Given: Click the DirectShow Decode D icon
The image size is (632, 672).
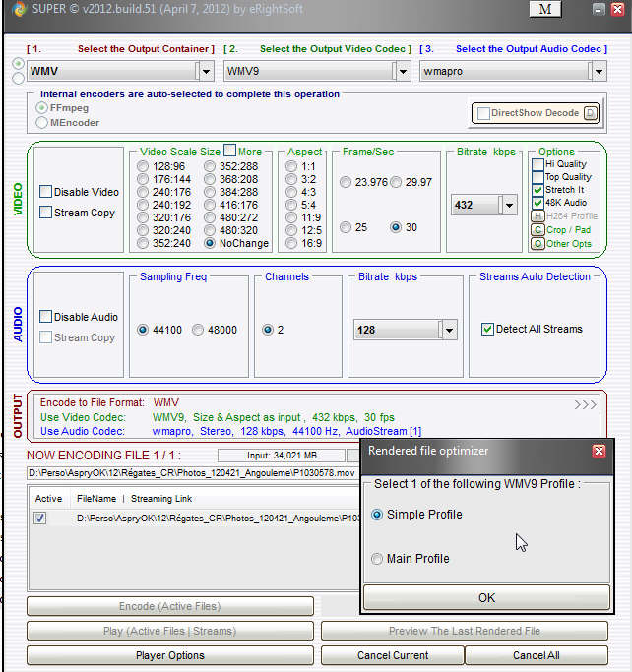Looking at the screenshot, I should click(590, 113).
